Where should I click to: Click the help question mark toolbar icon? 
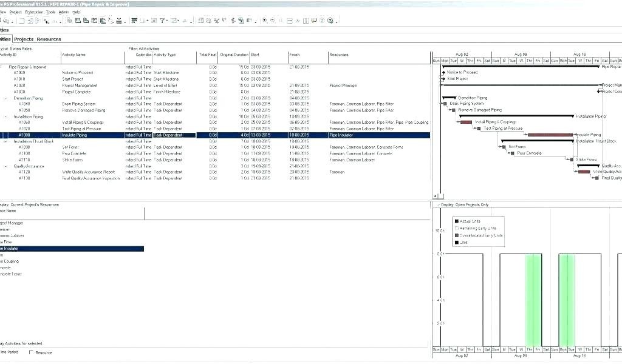331,21
